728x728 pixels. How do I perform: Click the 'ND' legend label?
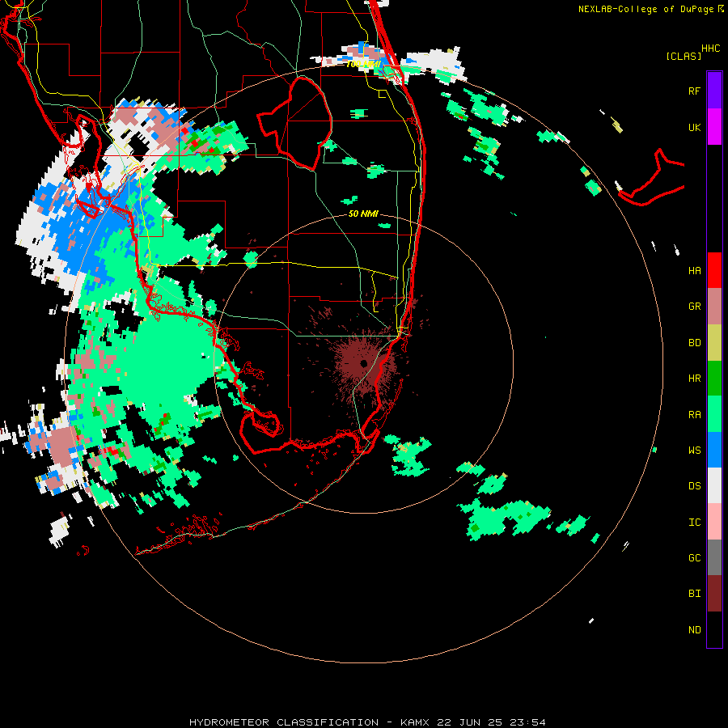(x=694, y=630)
